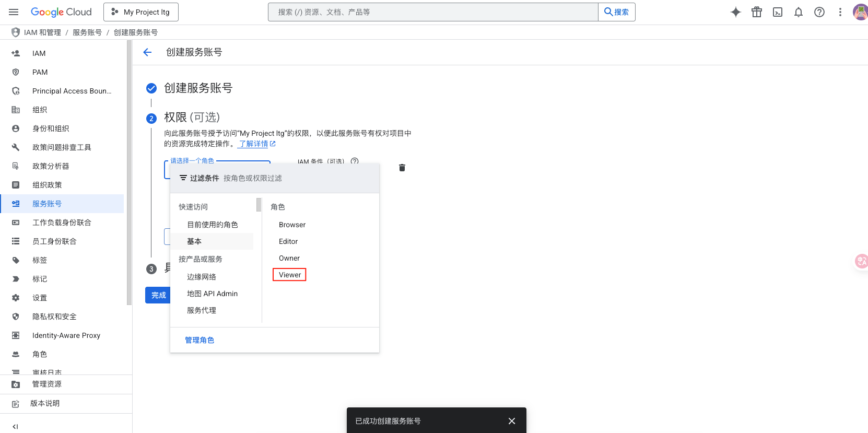
Task: Click the 角色 hat sidebar icon
Action: point(16,354)
